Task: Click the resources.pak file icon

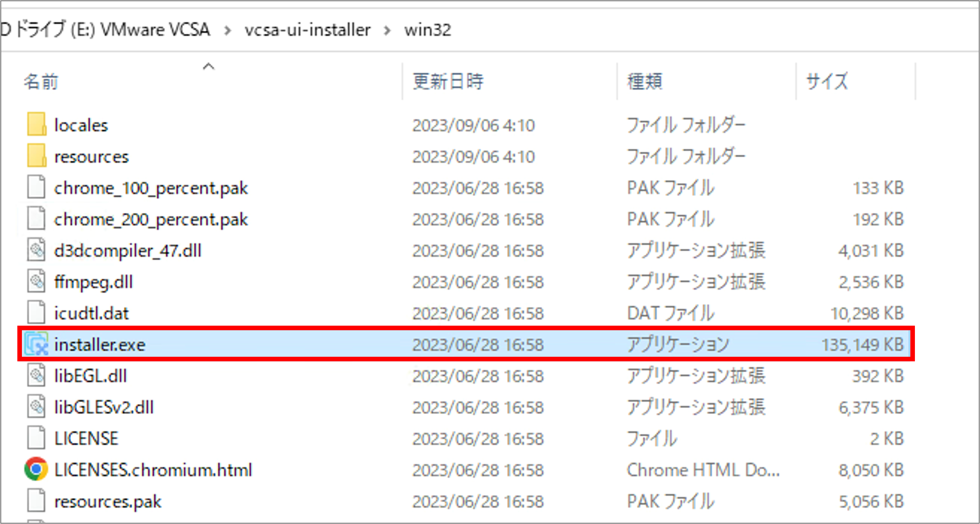Action: pos(37,500)
